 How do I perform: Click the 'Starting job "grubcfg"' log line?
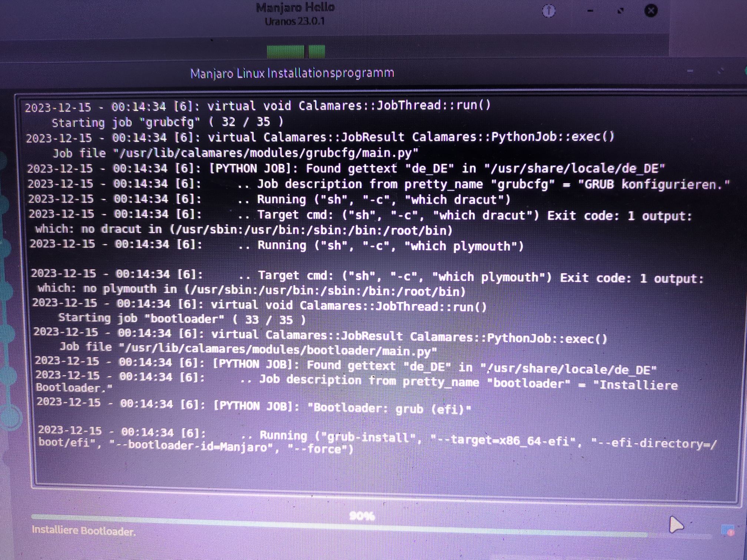(x=167, y=122)
